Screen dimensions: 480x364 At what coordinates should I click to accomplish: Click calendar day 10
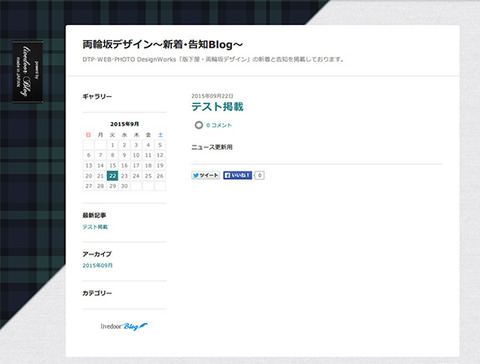coord(136,155)
